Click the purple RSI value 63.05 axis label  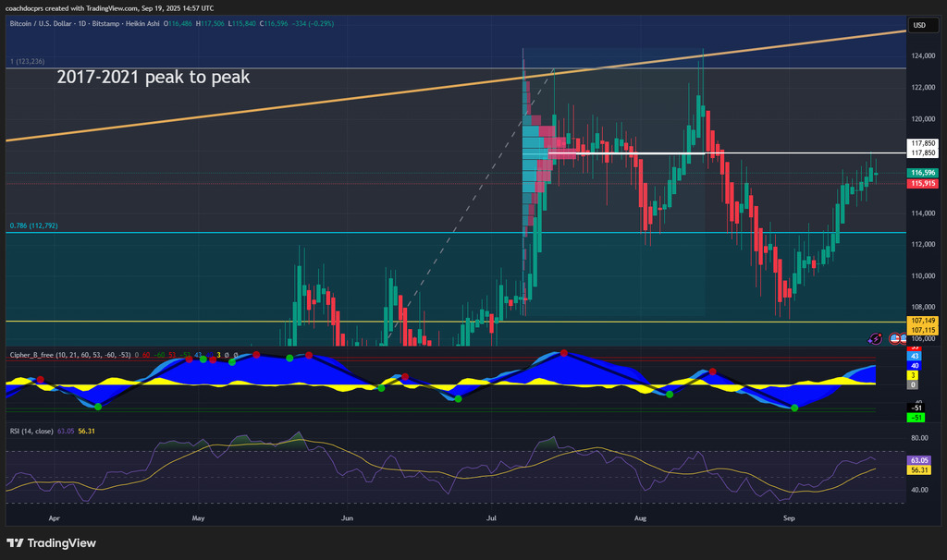(x=919, y=459)
